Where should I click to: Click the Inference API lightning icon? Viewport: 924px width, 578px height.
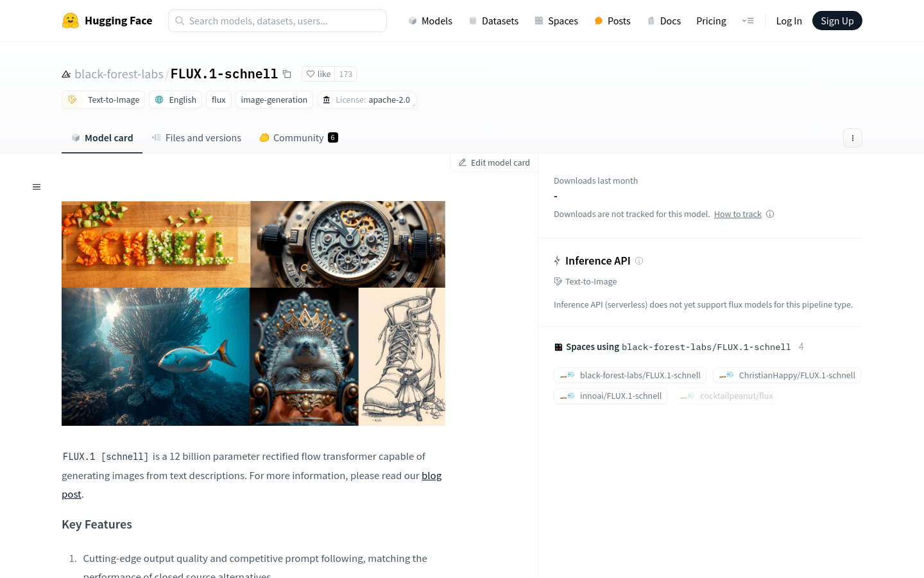click(x=557, y=261)
